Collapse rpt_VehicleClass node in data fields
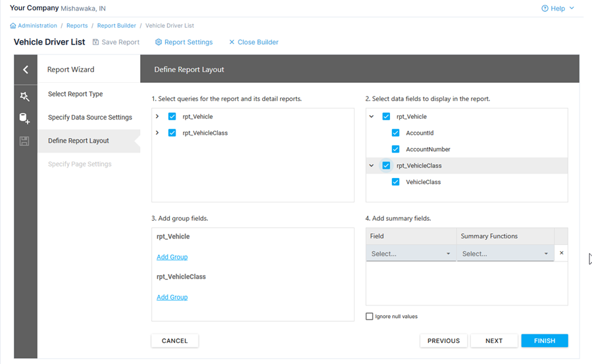This screenshot has height=364, width=592. [x=372, y=166]
